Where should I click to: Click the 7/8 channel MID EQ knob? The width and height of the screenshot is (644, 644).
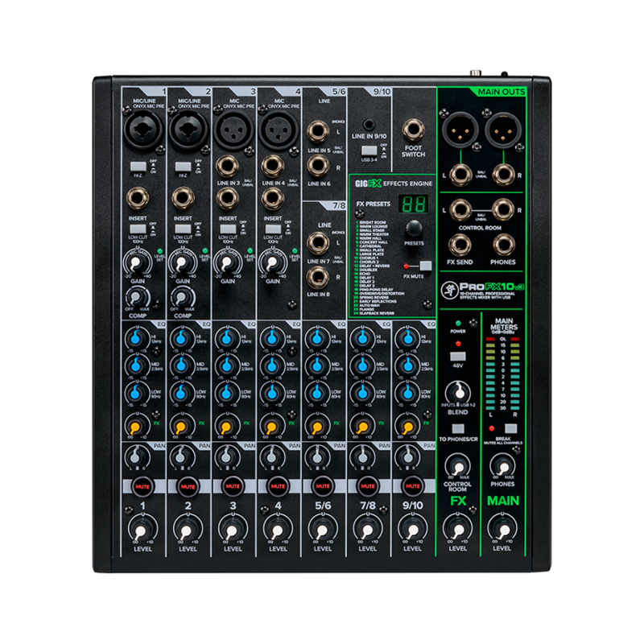pyautogui.click(x=361, y=365)
